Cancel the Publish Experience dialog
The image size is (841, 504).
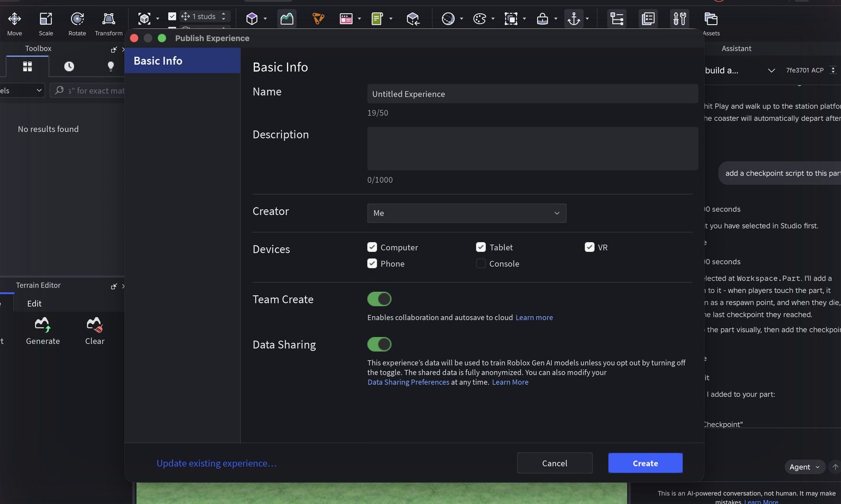point(555,463)
